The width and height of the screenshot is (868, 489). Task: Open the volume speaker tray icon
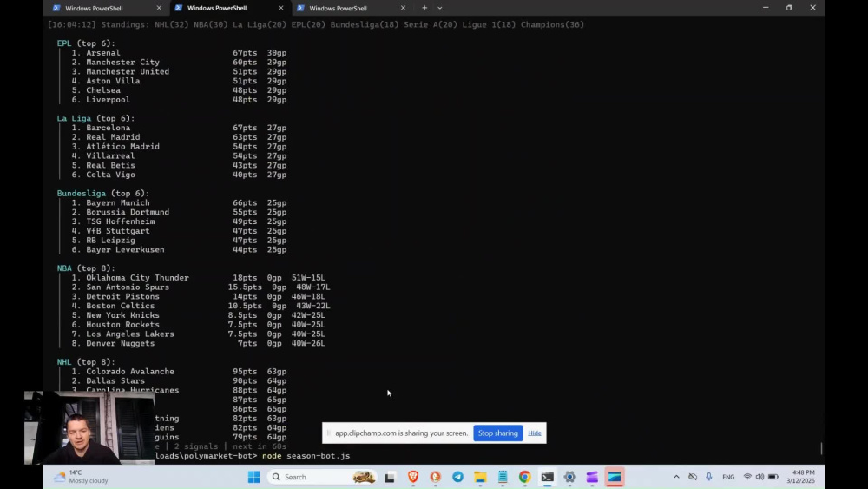click(x=760, y=477)
